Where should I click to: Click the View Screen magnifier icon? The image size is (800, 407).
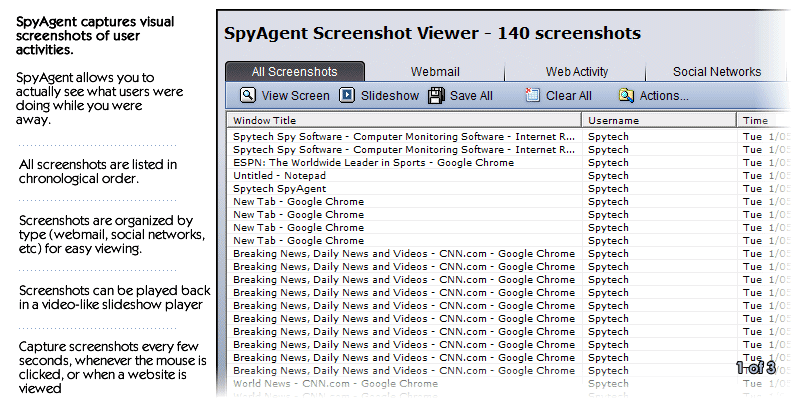[247, 95]
